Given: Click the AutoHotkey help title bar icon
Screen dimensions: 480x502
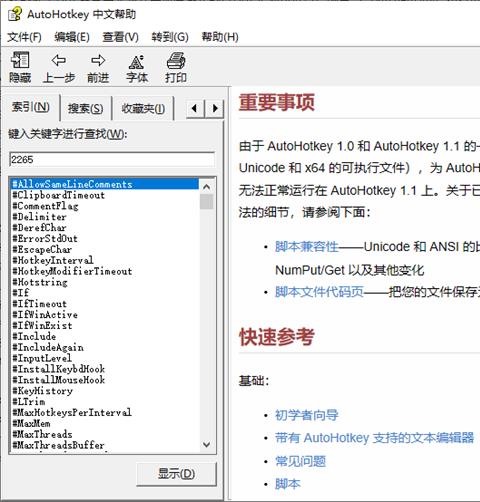Looking at the screenshot, I should 15,14.
